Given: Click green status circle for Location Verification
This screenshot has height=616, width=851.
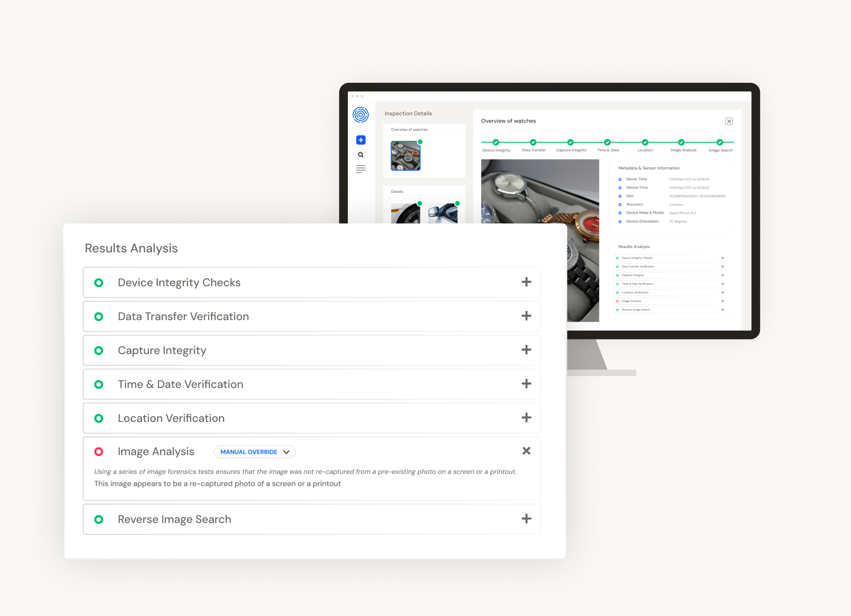Looking at the screenshot, I should pyautogui.click(x=99, y=418).
